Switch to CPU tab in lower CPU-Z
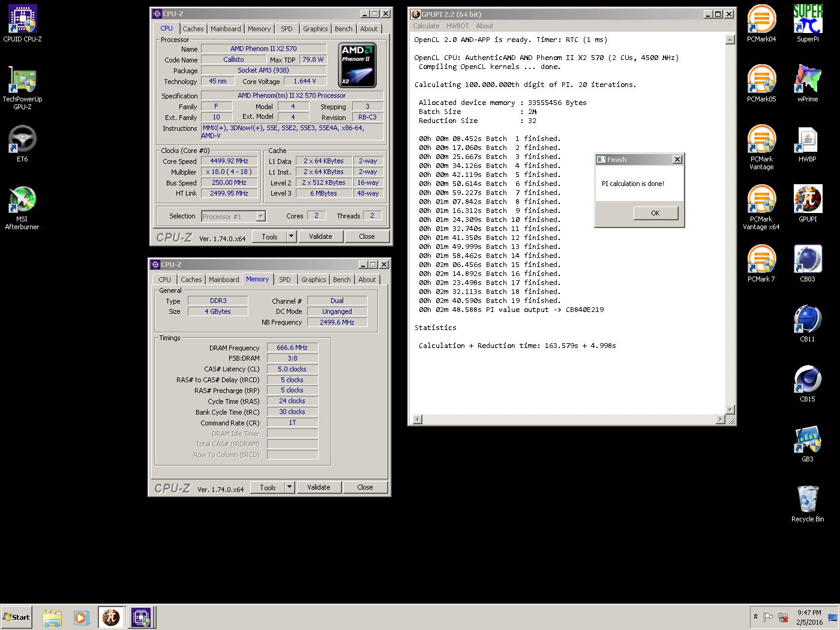The height and width of the screenshot is (630, 840). 165,280
